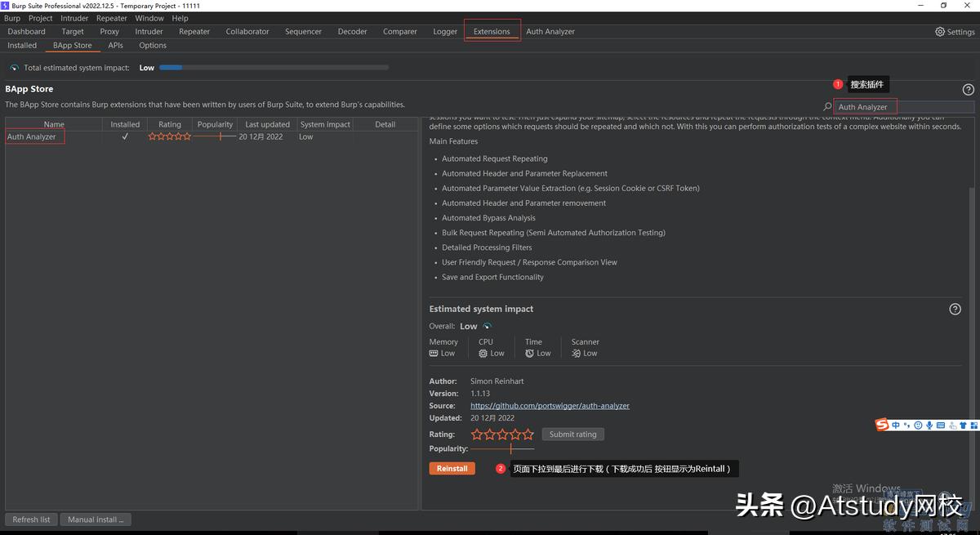Viewport: 980px width, 535px height.
Task: Open the Intruder menu
Action: pos(73,18)
